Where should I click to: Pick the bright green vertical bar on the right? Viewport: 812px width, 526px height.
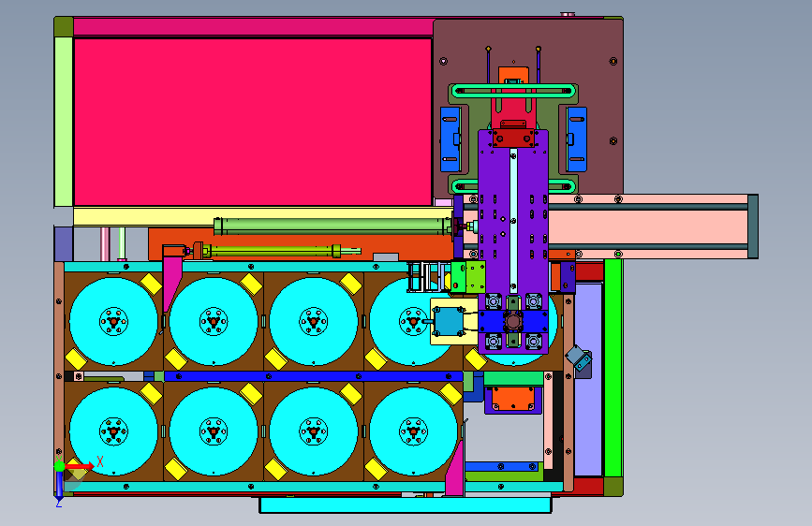click(613, 368)
